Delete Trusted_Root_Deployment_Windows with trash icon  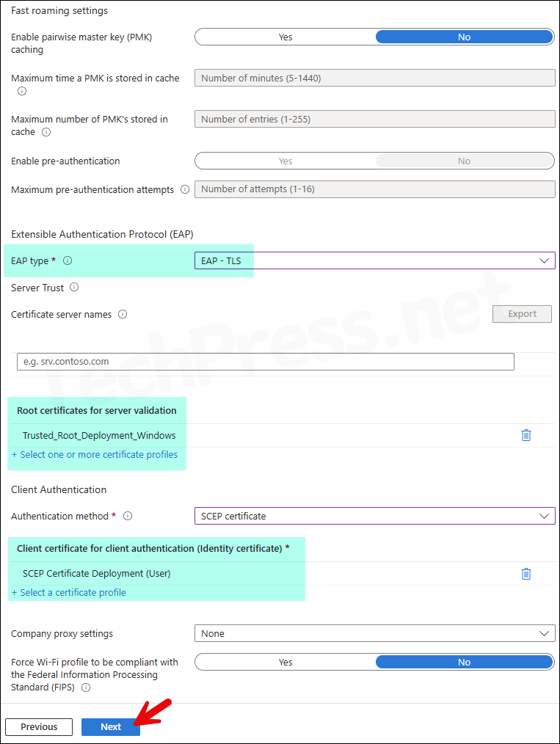pyautogui.click(x=526, y=435)
